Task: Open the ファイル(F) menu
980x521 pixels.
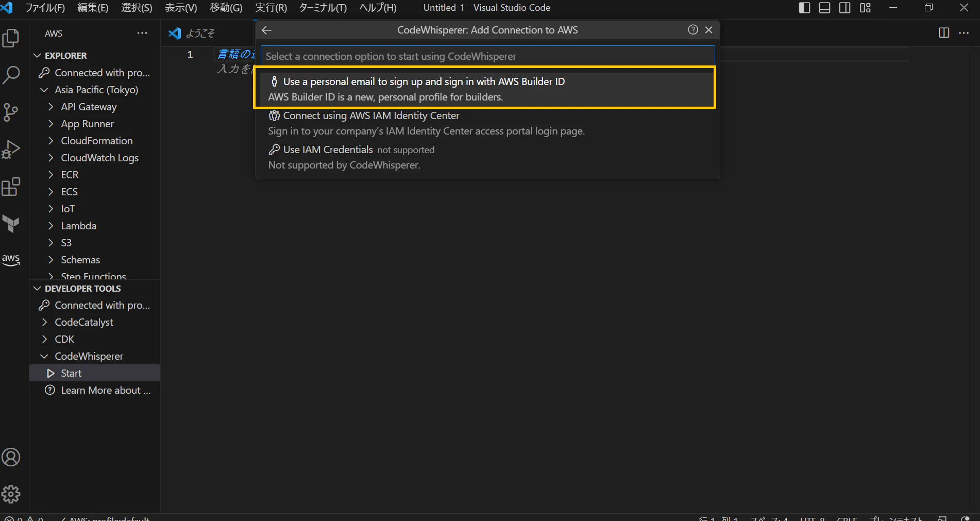Action: (45, 8)
